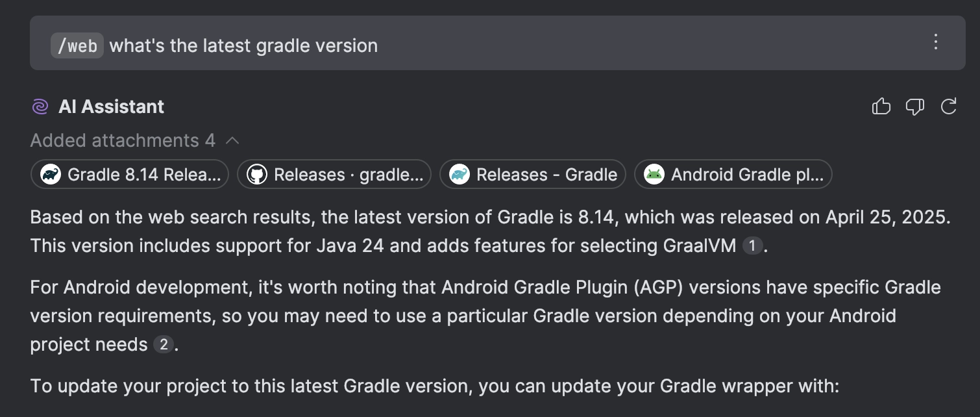Click the paragraph about Gradle wrapper update
980x417 pixels.
[x=435, y=386]
